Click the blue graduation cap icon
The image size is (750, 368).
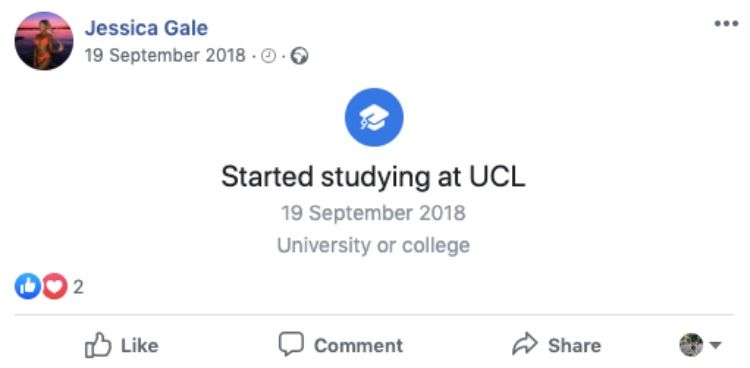click(x=374, y=117)
